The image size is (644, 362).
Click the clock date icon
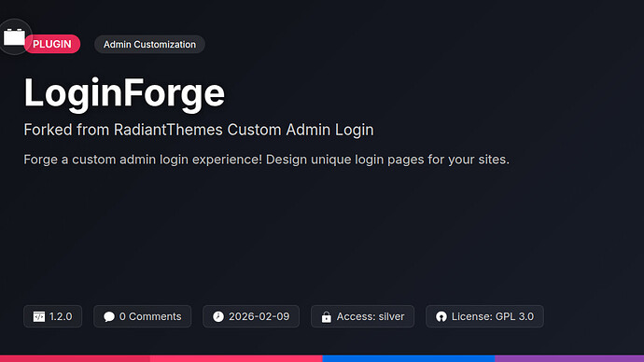click(218, 316)
